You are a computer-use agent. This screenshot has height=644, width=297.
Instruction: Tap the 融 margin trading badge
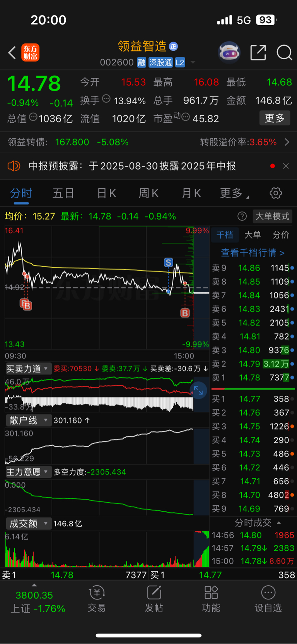142,62
